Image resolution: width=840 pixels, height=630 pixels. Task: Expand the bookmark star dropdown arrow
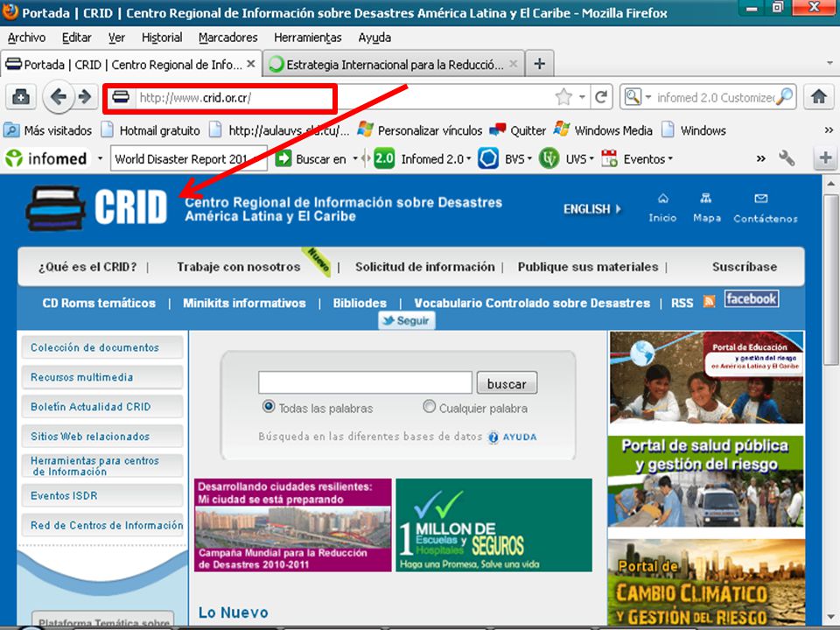click(x=582, y=97)
